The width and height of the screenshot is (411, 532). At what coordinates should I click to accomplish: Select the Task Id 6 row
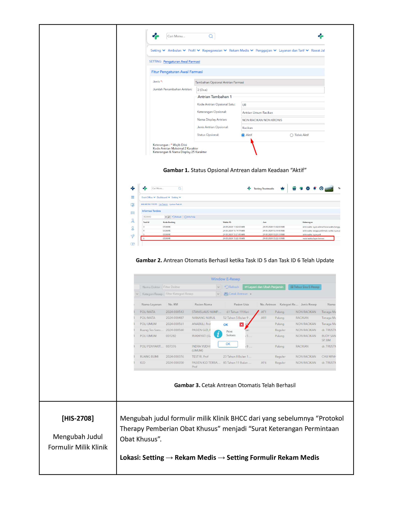(237, 238)
